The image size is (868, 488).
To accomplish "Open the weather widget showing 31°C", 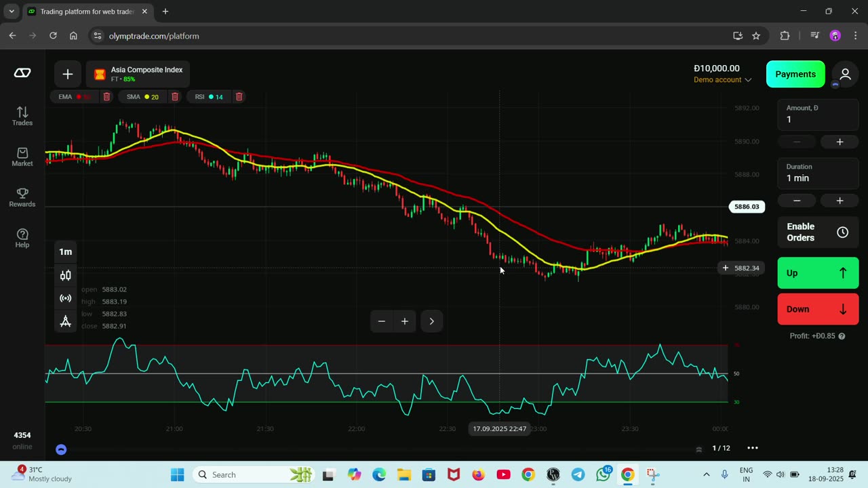I will tap(41, 474).
